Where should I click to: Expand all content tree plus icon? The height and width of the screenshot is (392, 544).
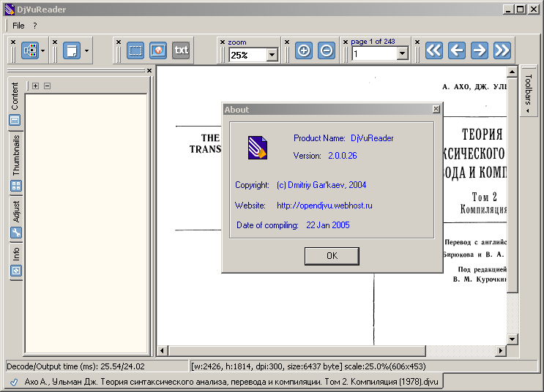(35, 86)
